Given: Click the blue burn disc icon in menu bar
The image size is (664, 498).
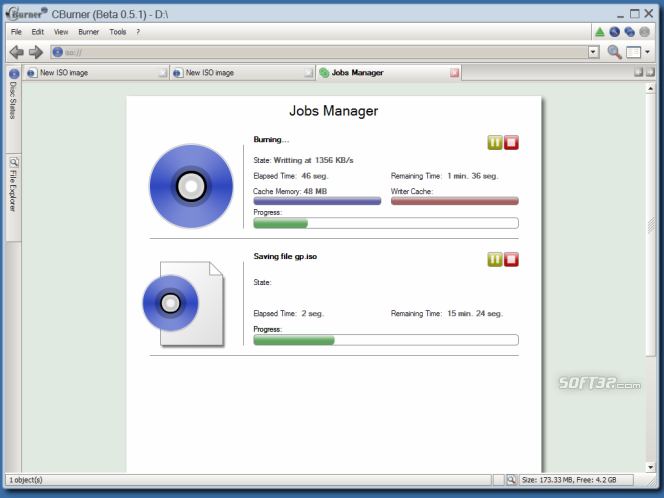Looking at the screenshot, I should click(x=614, y=32).
